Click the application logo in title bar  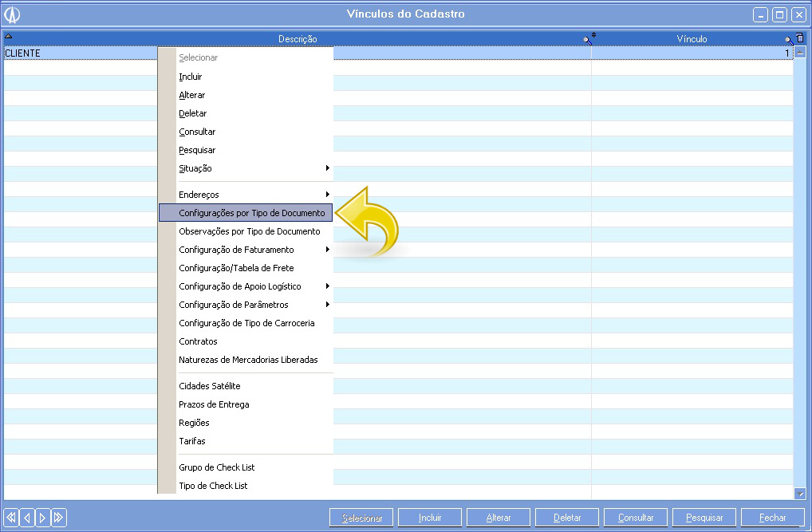13,14
